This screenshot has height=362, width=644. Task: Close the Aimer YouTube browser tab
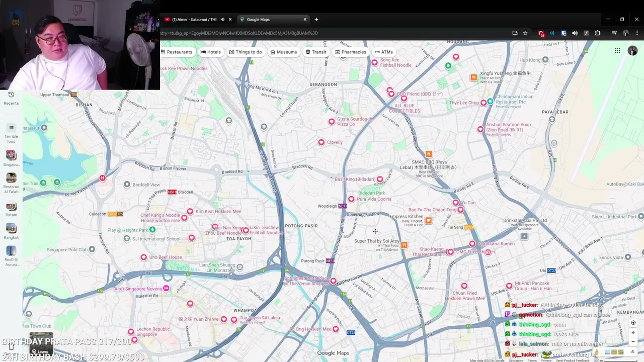click(230, 20)
